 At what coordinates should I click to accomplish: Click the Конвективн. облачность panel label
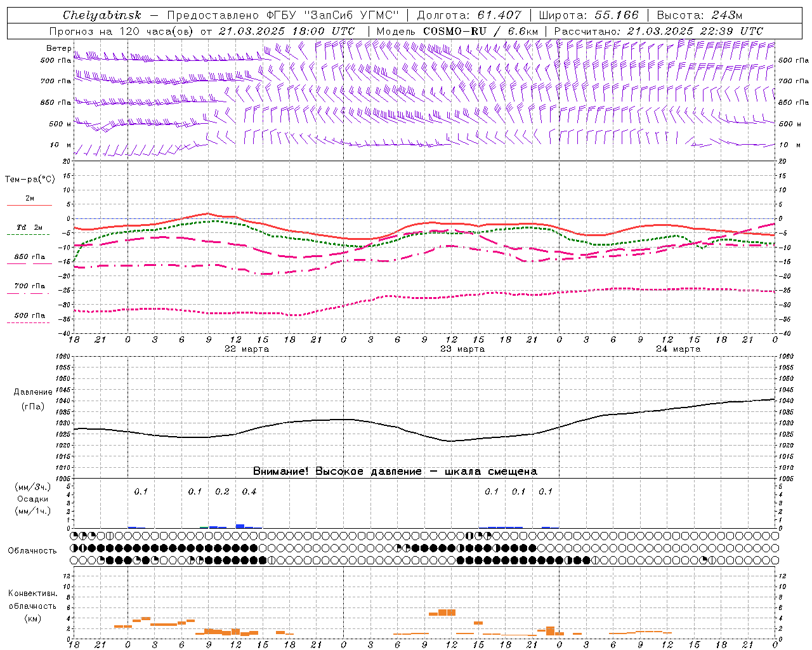32,600
